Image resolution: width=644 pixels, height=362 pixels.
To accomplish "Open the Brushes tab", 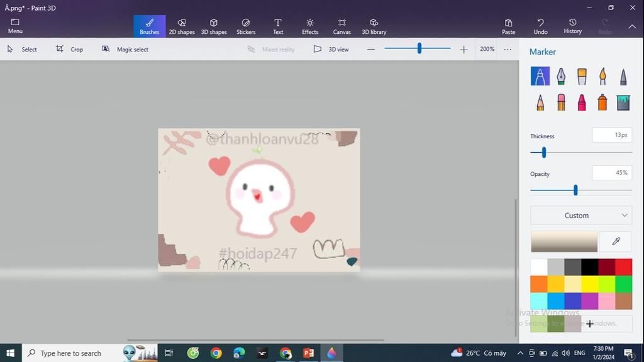I will tap(150, 26).
